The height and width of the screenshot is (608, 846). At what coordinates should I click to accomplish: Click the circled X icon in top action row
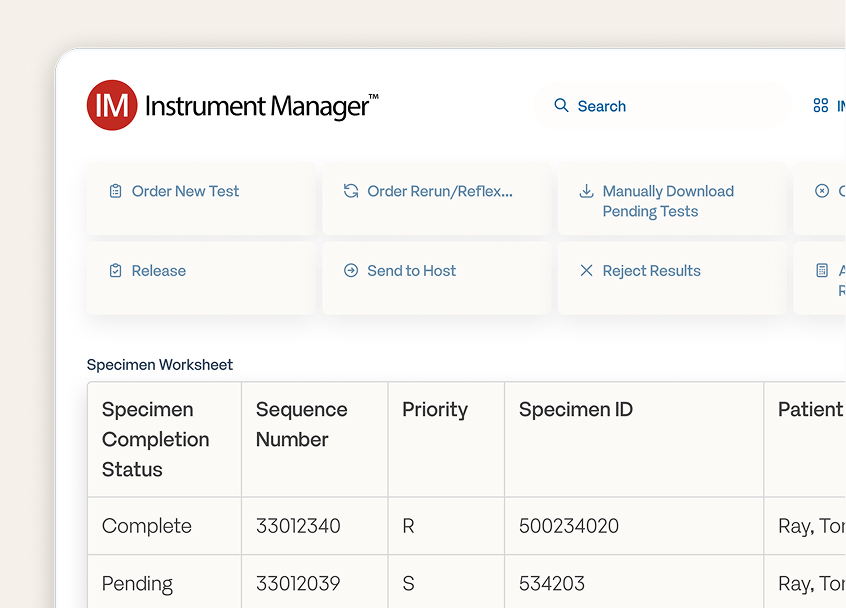(x=822, y=191)
